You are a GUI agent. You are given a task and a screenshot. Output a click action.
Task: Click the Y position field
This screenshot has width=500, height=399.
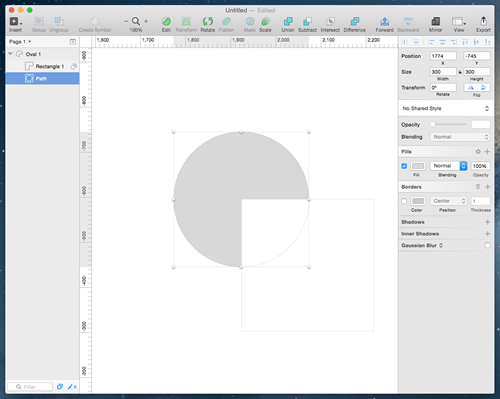click(477, 56)
